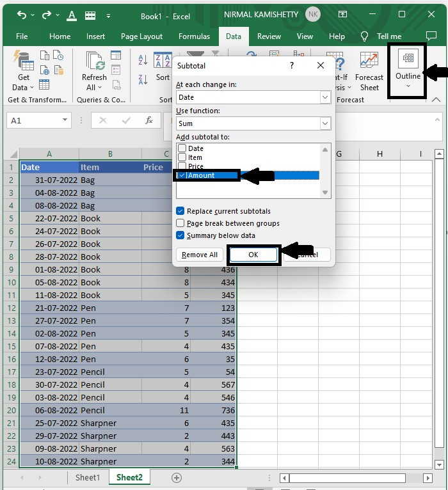Screen dimensions: 448x490
Task: Select column A header
Action: (x=49, y=154)
